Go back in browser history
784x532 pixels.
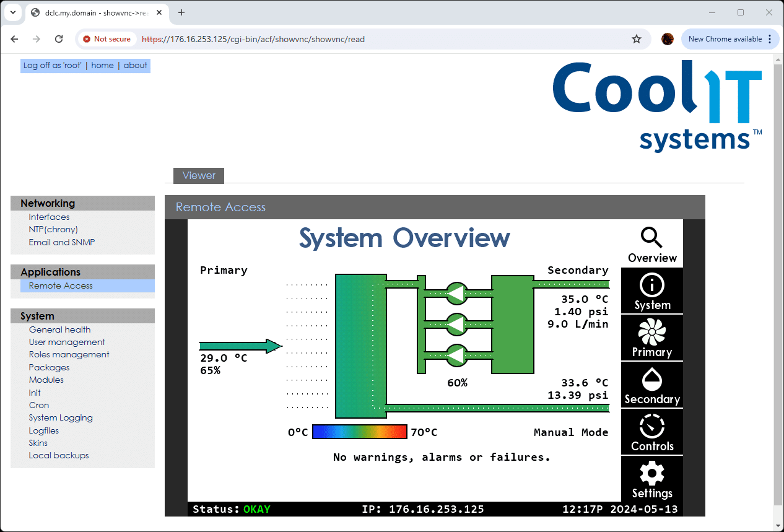[15, 39]
